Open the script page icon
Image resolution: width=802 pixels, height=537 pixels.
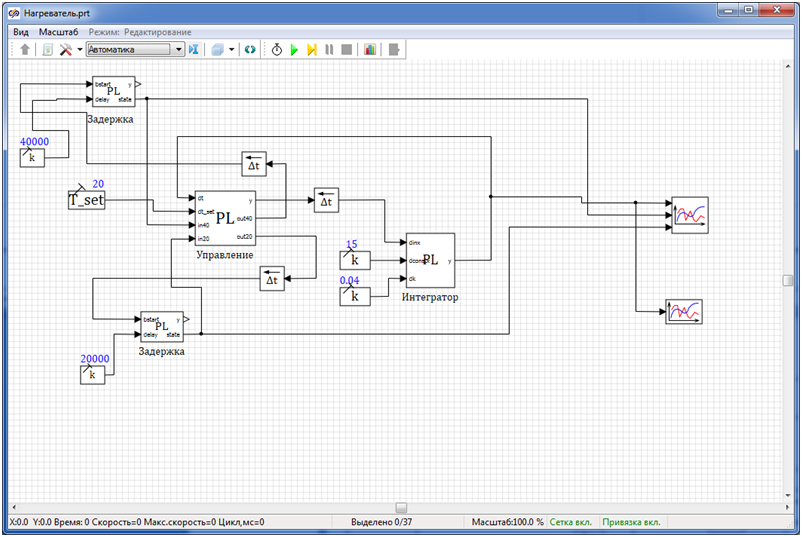click(48, 50)
